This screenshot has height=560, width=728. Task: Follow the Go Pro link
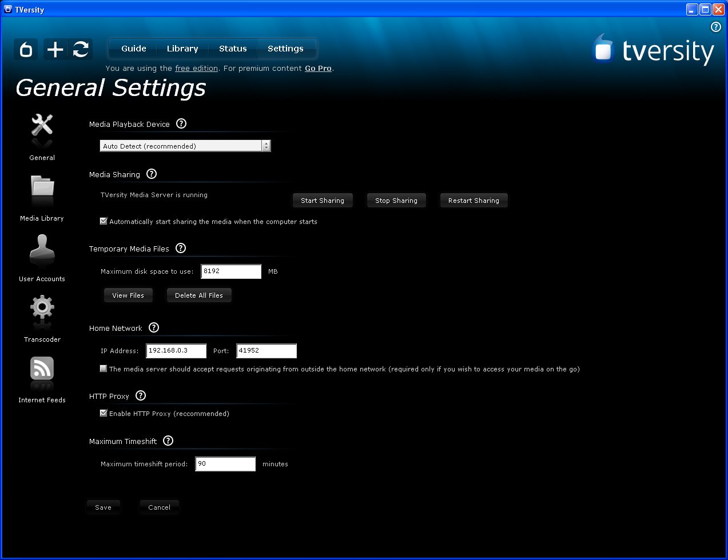pos(318,69)
